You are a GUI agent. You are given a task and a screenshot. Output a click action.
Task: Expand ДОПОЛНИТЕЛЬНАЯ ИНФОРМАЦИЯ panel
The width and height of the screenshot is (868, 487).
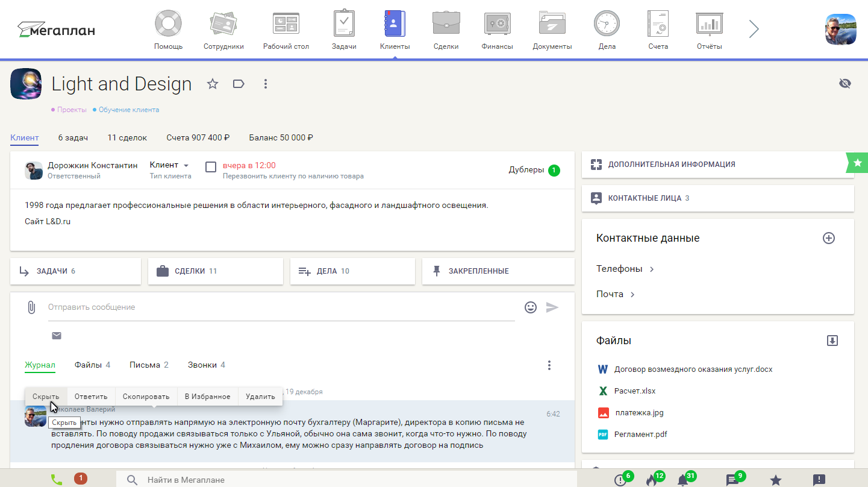(x=718, y=165)
